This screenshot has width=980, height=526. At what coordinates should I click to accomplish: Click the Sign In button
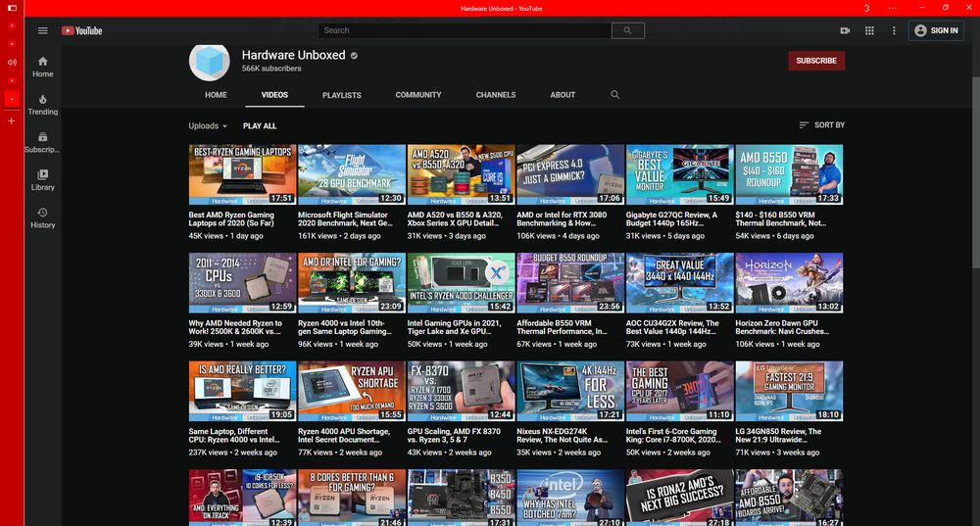point(936,30)
